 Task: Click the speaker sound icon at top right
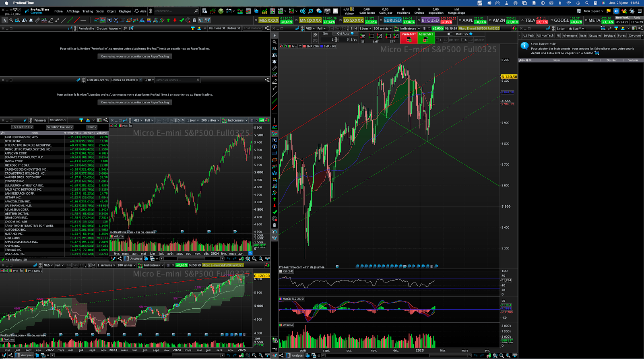(616, 11)
